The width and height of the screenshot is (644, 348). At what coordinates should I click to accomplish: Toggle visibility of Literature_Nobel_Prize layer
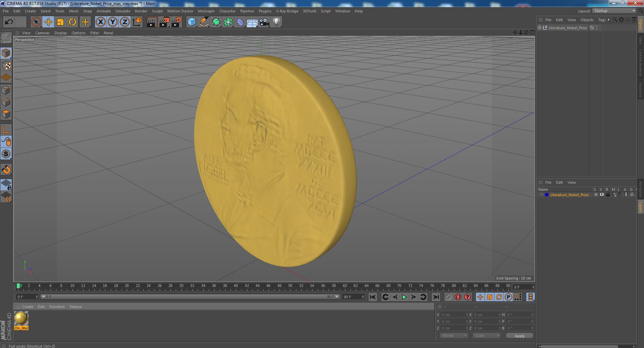pos(602,195)
